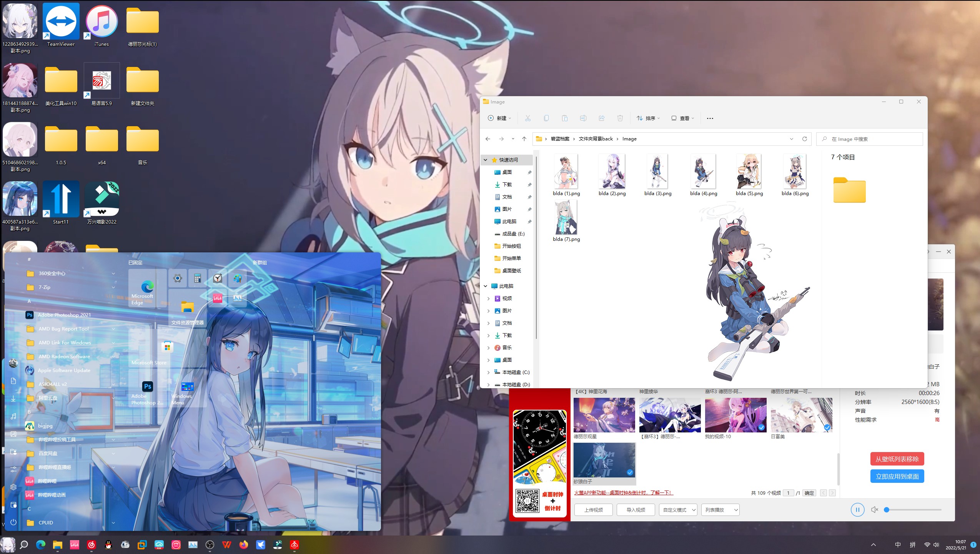Screen dimensions: 980x554
Task: Open the 排序 sort menu
Action: pos(648,118)
